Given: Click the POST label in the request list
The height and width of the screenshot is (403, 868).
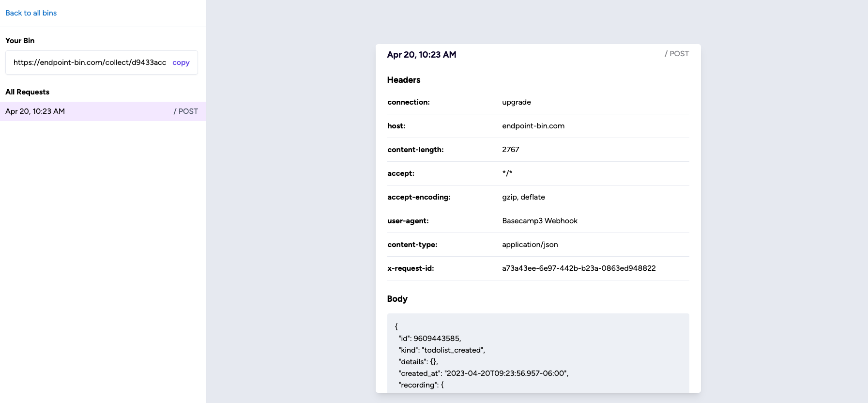Looking at the screenshot, I should click(186, 111).
